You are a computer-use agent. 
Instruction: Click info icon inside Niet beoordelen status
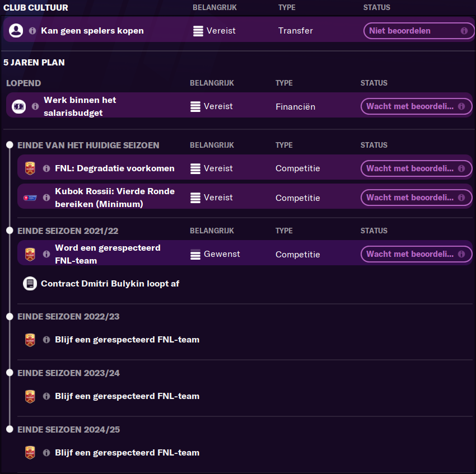(464, 31)
